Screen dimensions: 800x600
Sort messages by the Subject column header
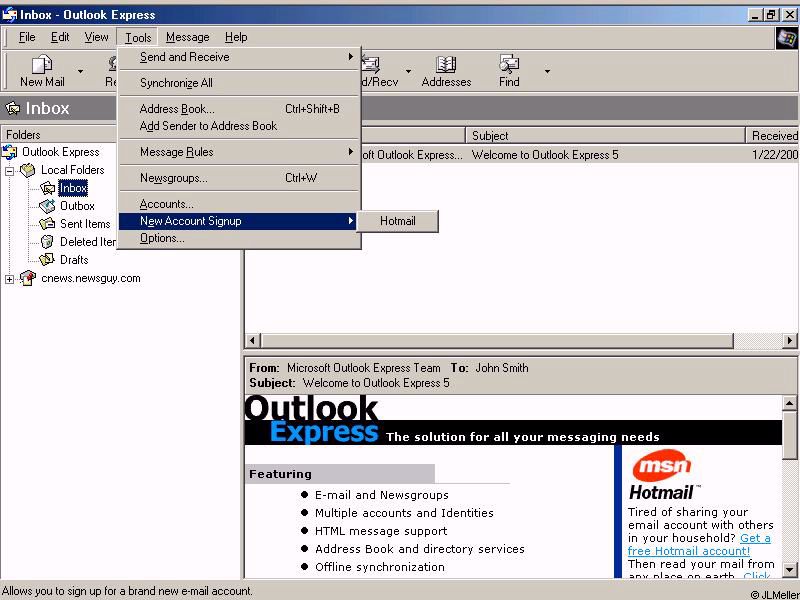coord(605,135)
